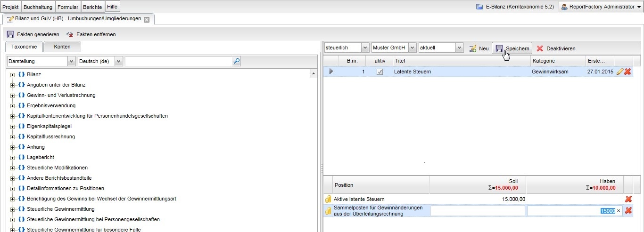
Task: Expand the Bilanz tree node
Action: click(x=13, y=74)
